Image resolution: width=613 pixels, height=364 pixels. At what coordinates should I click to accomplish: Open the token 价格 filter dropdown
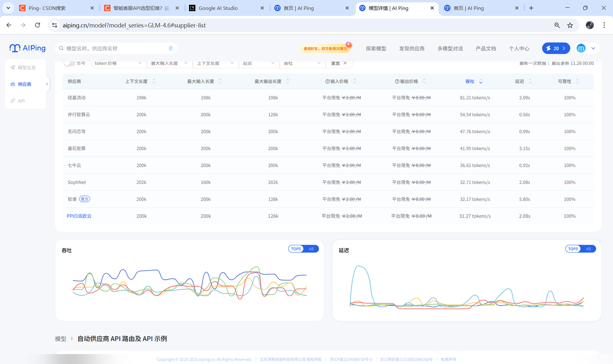click(118, 63)
